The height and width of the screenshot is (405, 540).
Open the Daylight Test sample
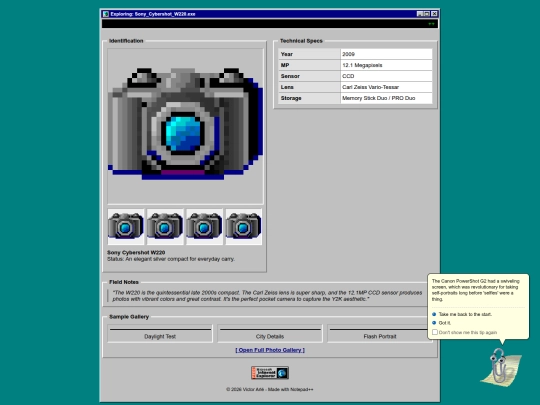pyautogui.click(x=160, y=333)
